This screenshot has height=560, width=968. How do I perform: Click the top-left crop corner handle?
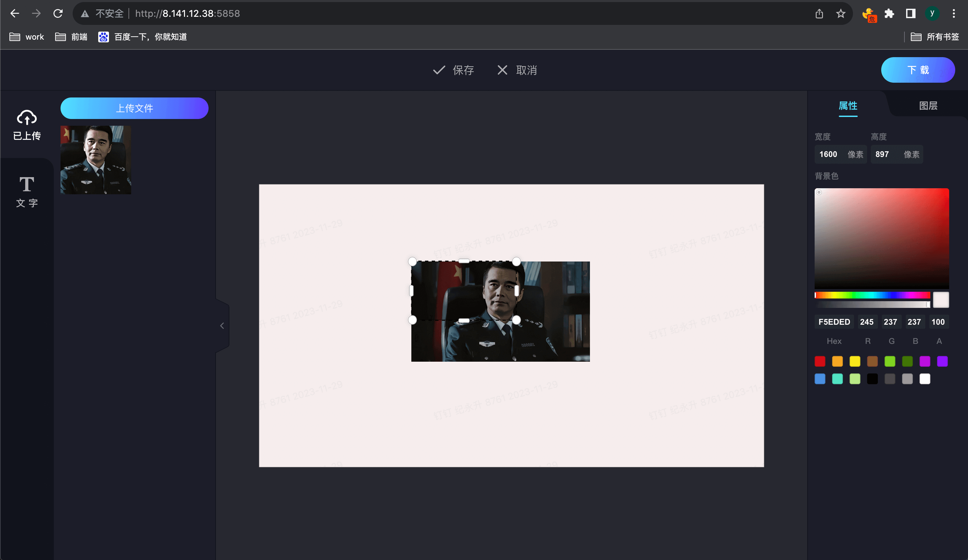click(412, 262)
